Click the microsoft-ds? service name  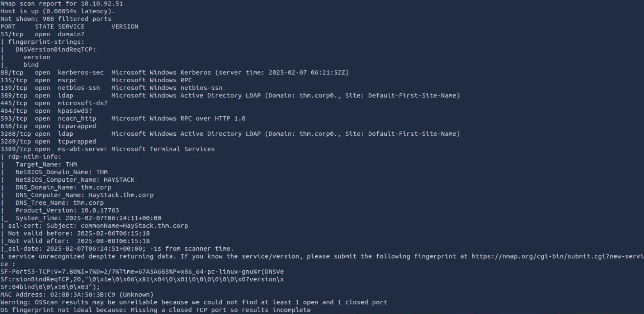82,103
